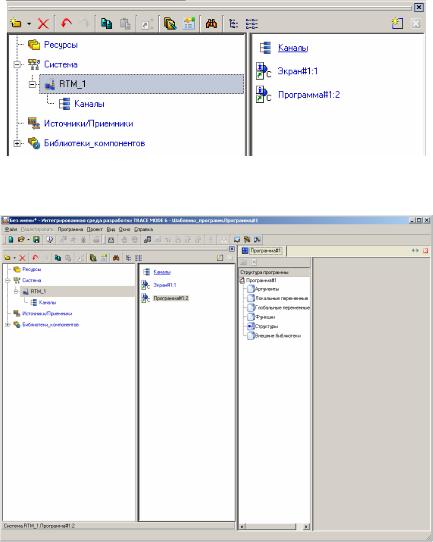Image resolution: width=433 pixels, height=542 pixels.
Task: Switch to tree view icon in enlarged toolbar
Action: coord(234,24)
